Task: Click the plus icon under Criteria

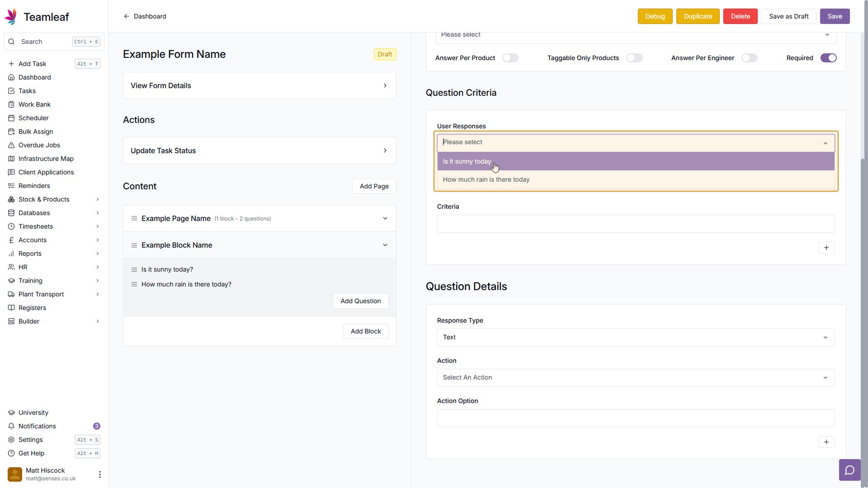Action: point(826,248)
